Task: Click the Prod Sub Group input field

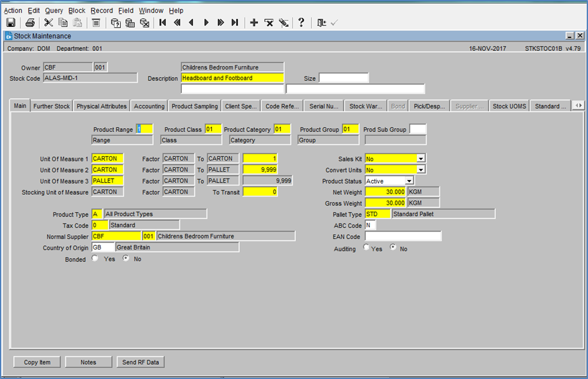Action: 418,129
